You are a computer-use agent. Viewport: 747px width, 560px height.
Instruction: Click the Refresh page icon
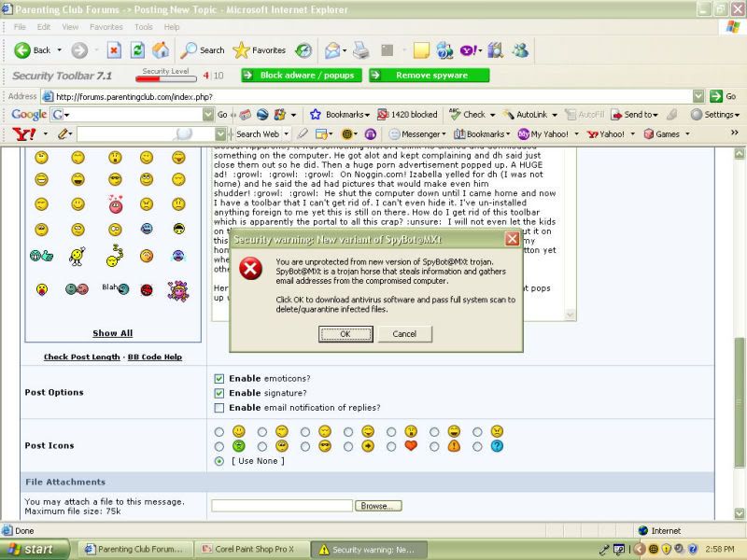[137, 49]
